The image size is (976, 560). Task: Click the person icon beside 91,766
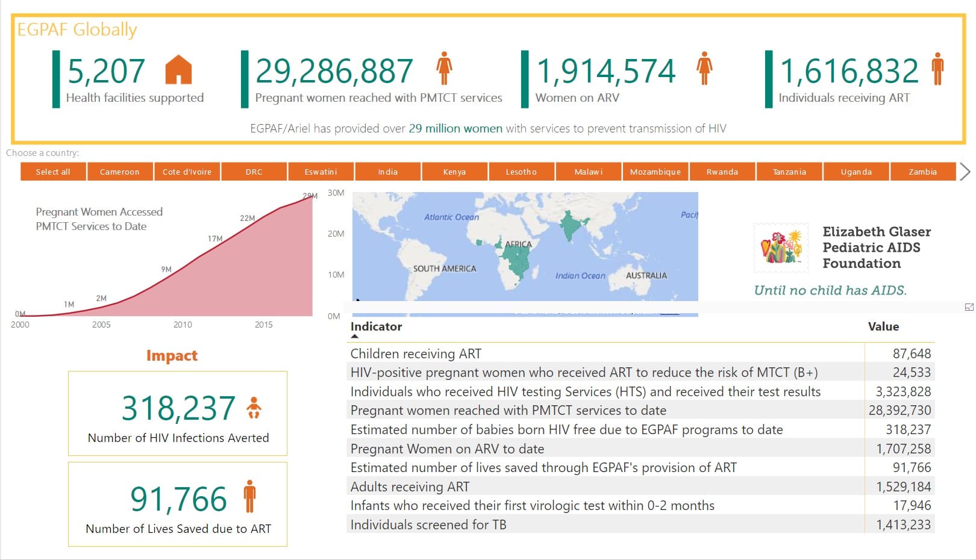[249, 497]
